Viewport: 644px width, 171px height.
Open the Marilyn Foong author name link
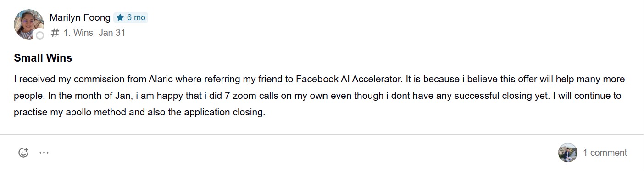point(80,17)
